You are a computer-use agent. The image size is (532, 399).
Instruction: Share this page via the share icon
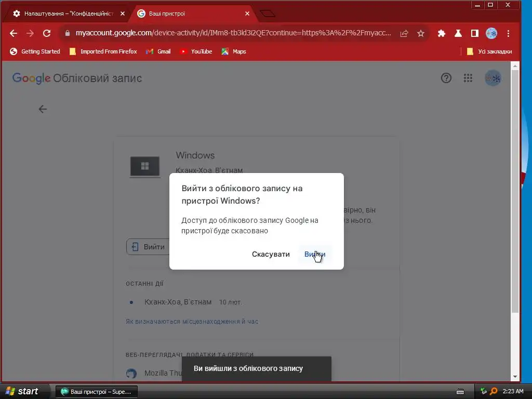point(404,33)
